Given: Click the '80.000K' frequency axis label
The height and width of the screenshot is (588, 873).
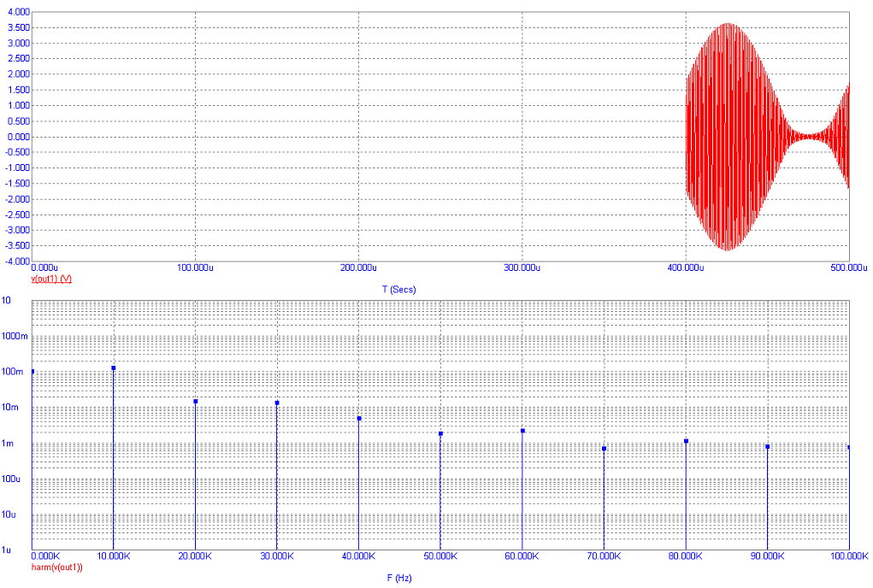Looking at the screenshot, I should click(686, 556).
